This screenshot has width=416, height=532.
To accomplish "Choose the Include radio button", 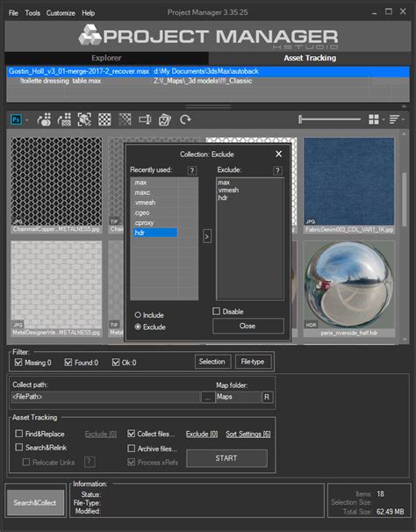I will pyautogui.click(x=138, y=315).
